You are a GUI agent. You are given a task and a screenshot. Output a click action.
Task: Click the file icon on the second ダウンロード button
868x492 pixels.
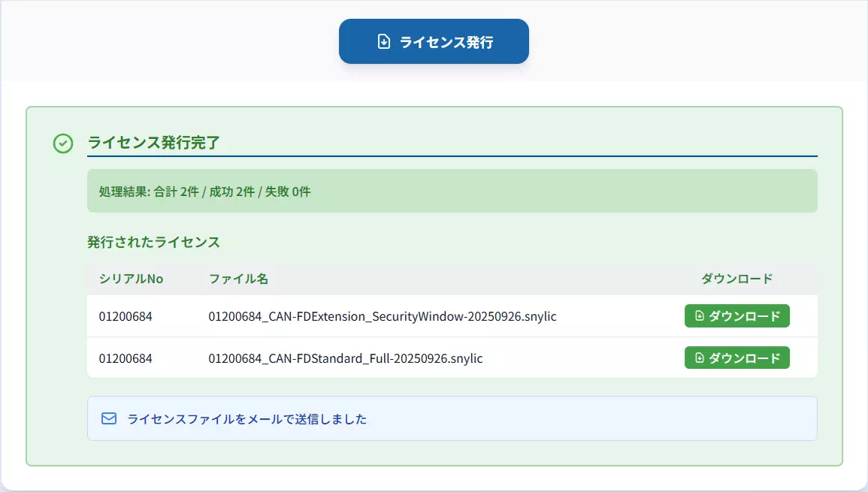coord(697,358)
